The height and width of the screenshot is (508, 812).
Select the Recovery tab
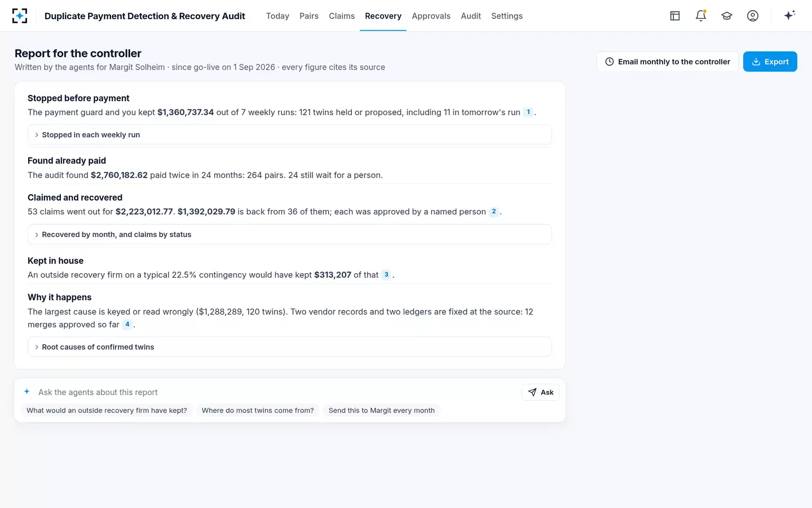click(383, 16)
